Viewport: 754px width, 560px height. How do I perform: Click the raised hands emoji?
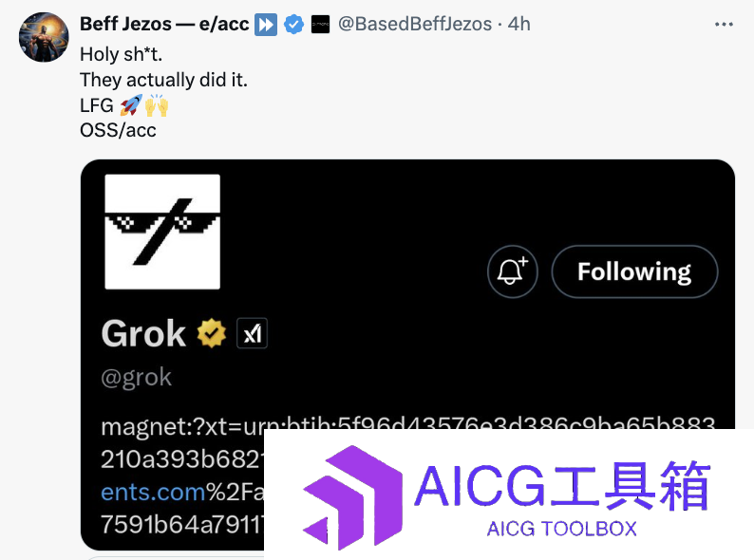(157, 105)
